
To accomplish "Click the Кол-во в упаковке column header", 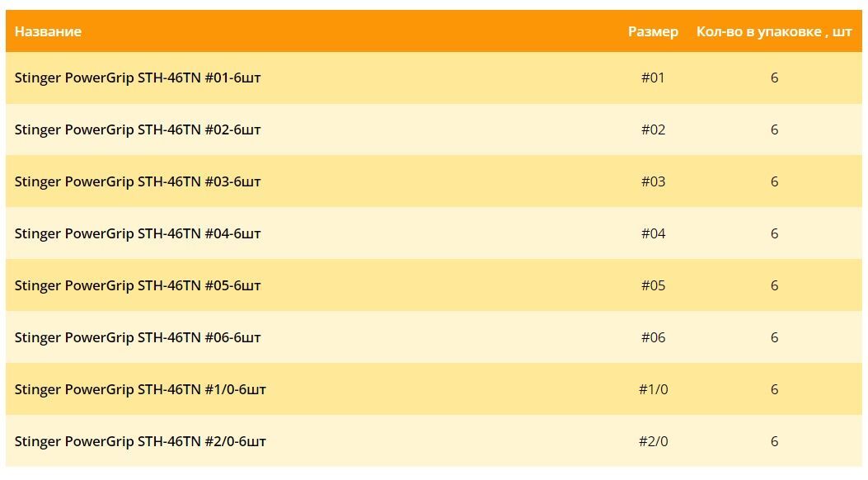I will click(x=774, y=31).
